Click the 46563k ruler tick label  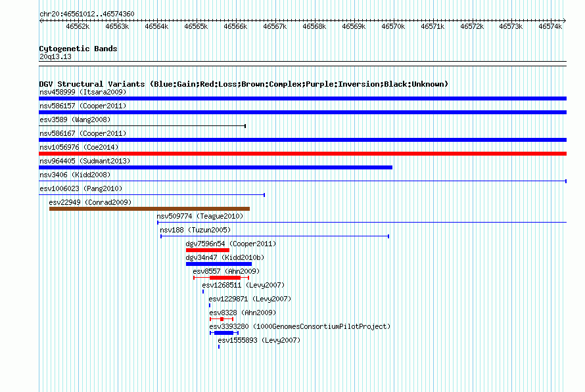tap(117, 26)
